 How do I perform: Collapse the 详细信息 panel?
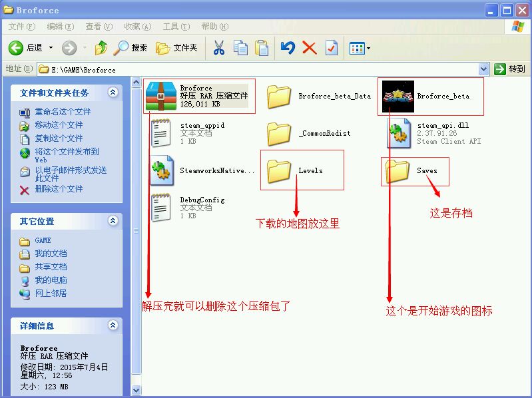tap(113, 325)
